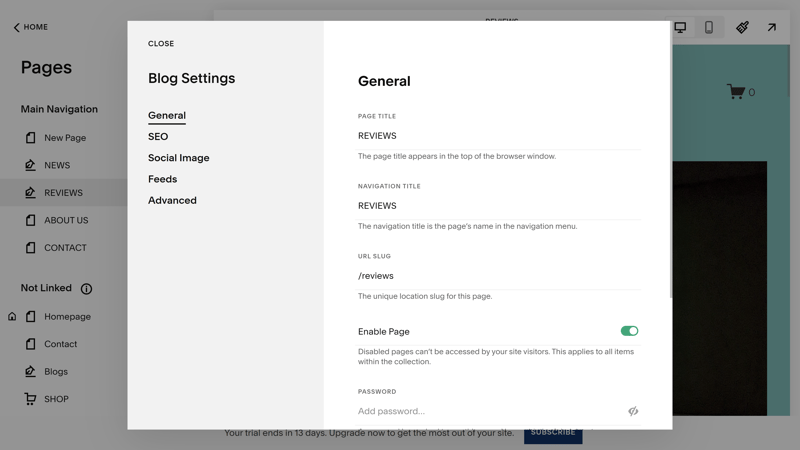The height and width of the screenshot is (450, 800).
Task: Go back via the HOME chevron
Action: 16,27
